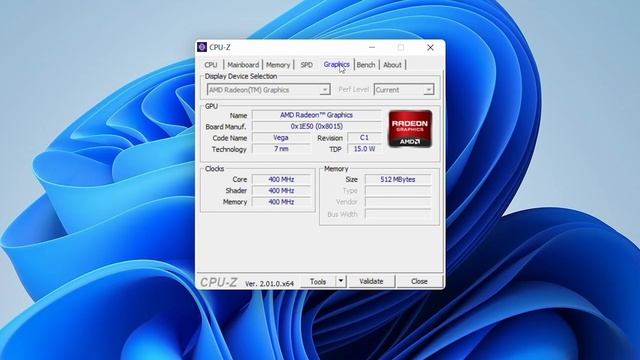Viewport: 640px width, 360px height.
Task: Click GPU name field AMD Radeon Graphics
Action: (x=316, y=115)
